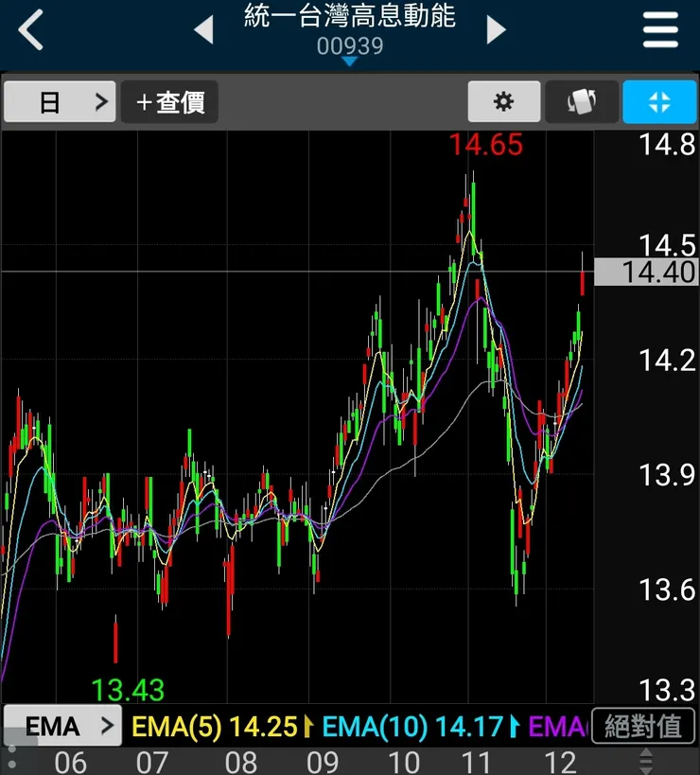
Task: Toggle the blue fullscreen chart button
Action: [x=659, y=102]
